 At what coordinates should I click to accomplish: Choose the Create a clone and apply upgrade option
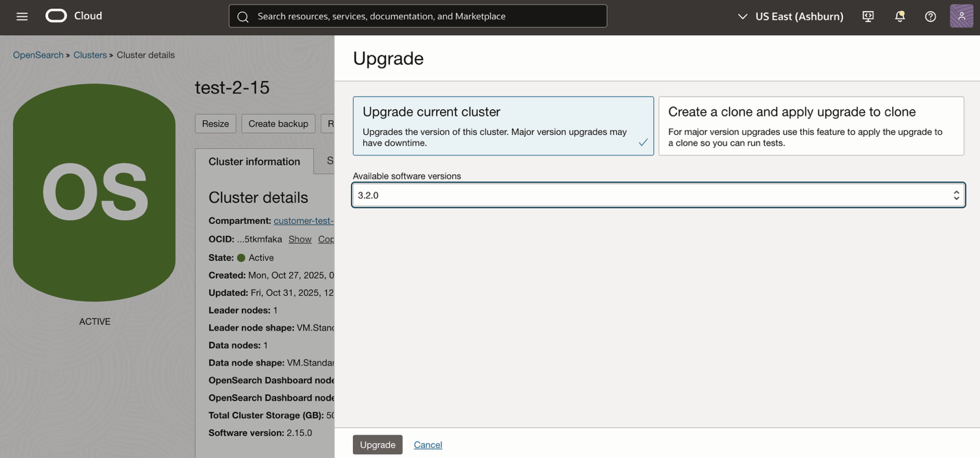point(811,126)
